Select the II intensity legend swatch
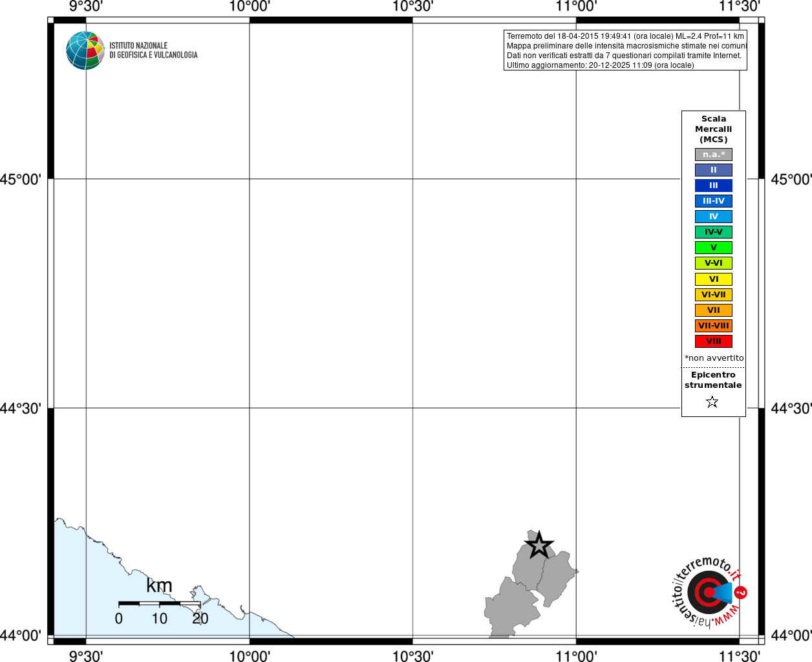This screenshot has height=662, width=812. coord(714,170)
